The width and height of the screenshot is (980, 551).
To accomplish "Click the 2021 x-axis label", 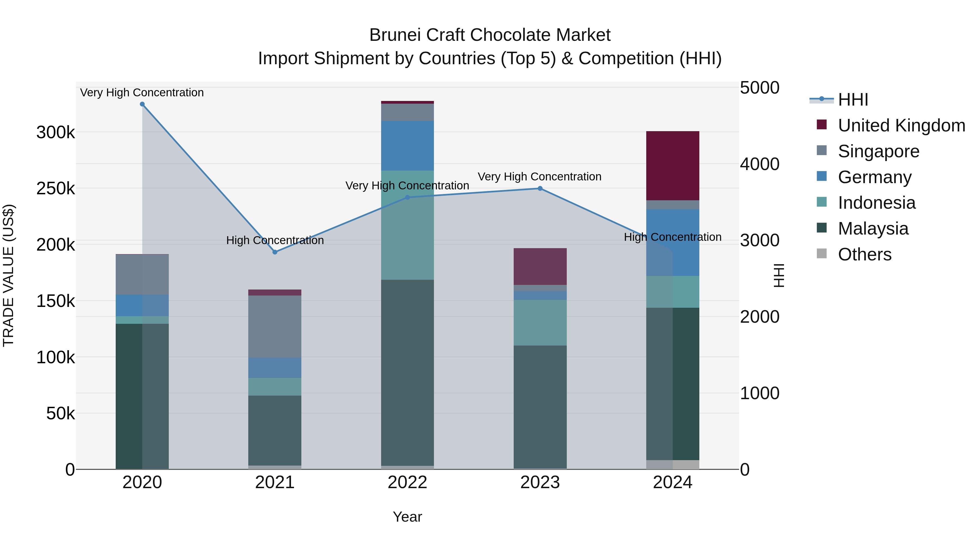I will pyautogui.click(x=275, y=482).
